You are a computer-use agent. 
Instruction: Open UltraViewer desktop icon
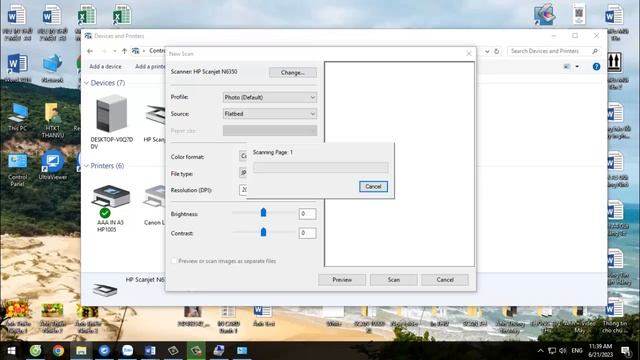tap(53, 165)
